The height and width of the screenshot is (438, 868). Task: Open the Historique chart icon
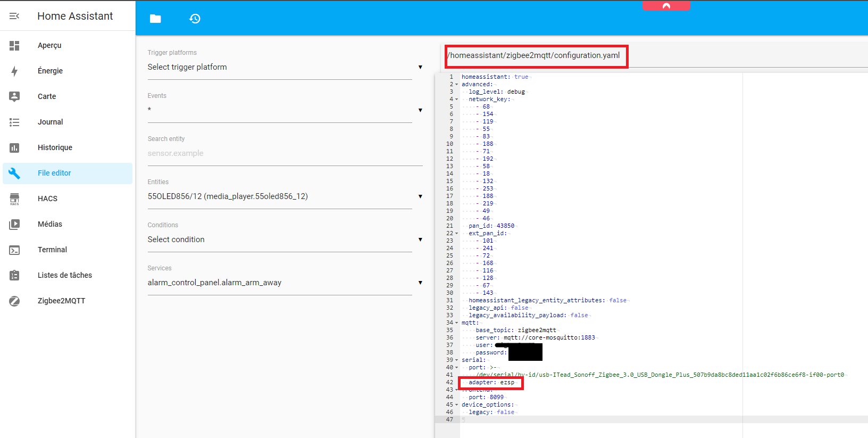coord(14,148)
